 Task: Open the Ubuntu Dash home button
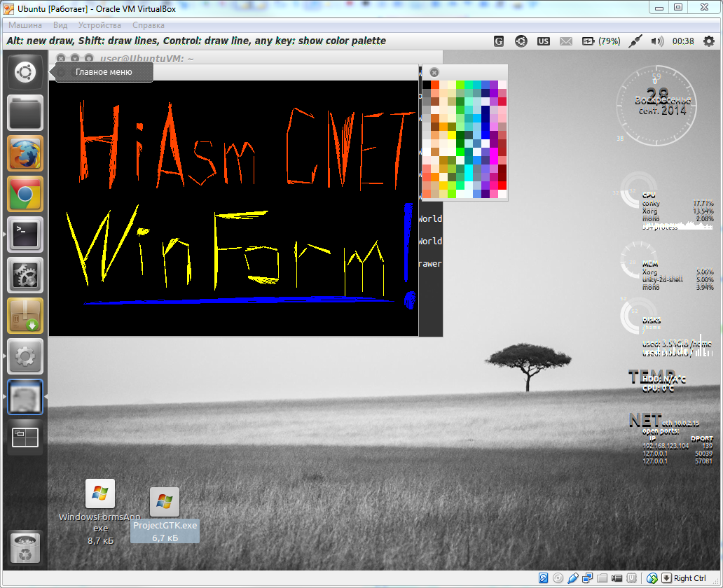pos(25,71)
